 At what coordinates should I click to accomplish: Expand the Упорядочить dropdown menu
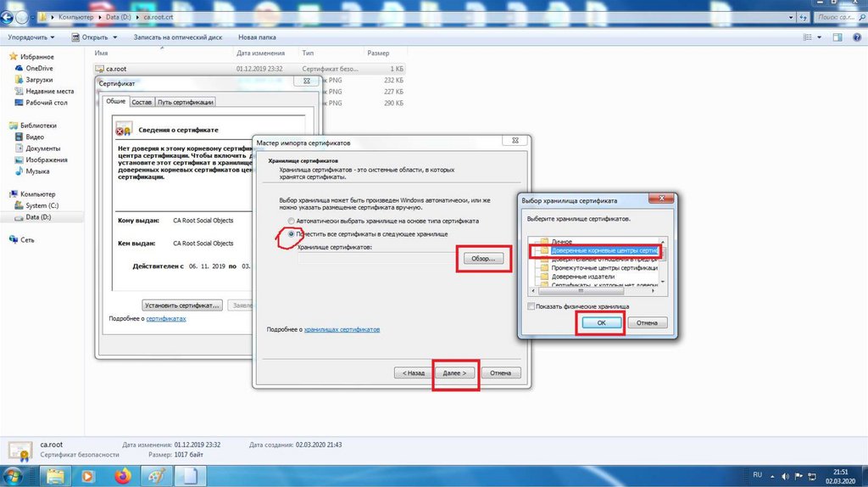pos(31,37)
